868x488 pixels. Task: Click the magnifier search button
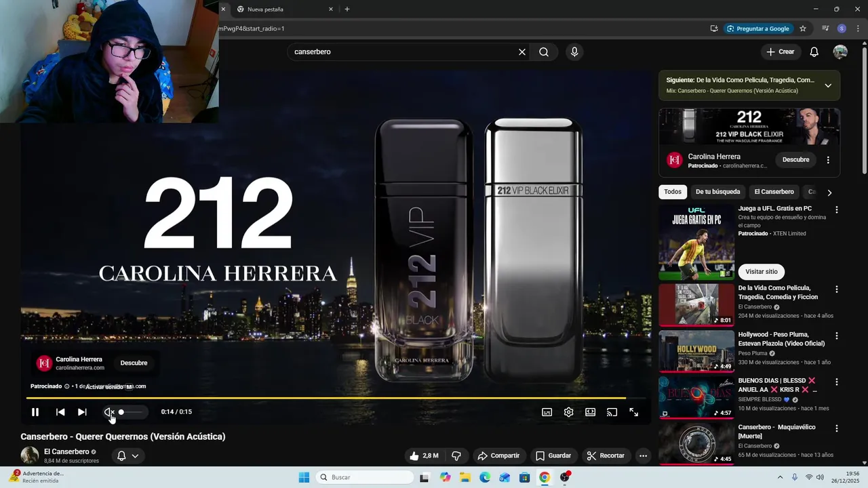544,52
